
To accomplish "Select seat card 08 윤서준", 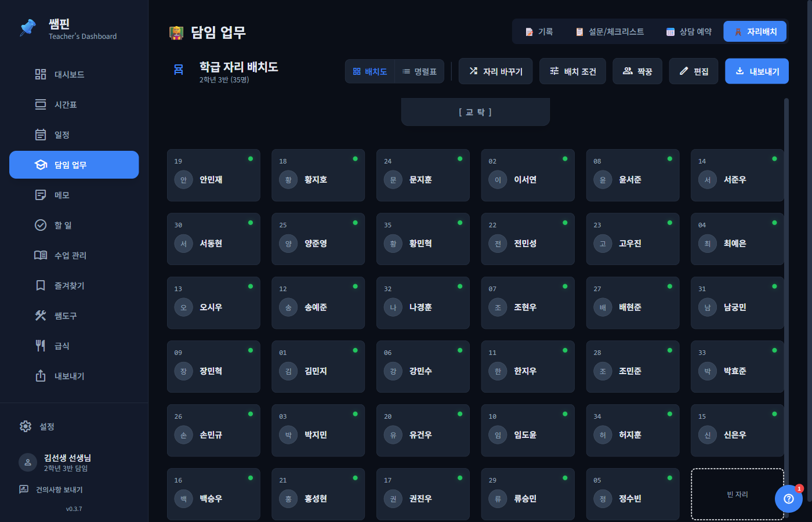I will coord(633,175).
